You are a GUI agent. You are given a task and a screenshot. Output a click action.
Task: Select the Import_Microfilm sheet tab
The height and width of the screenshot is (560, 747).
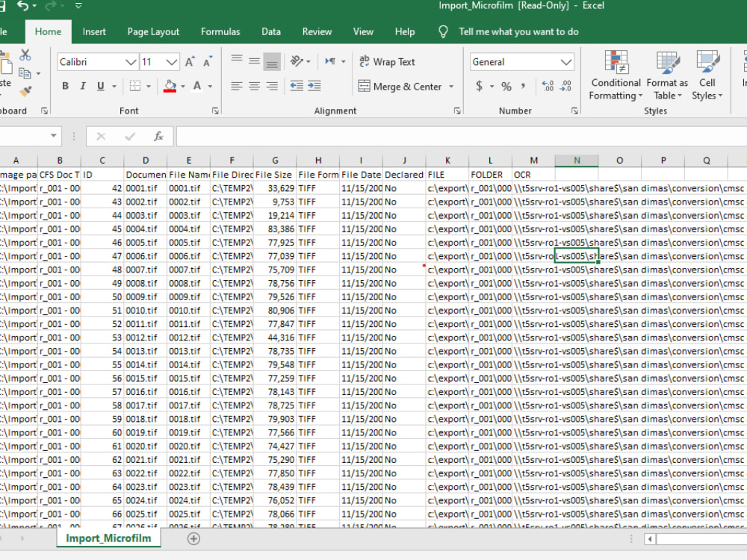pos(108,537)
